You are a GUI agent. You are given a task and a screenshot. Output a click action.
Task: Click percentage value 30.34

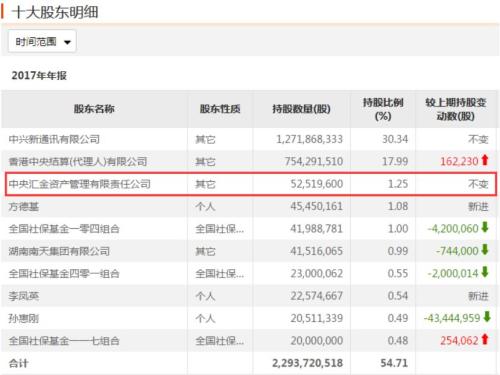395,139
